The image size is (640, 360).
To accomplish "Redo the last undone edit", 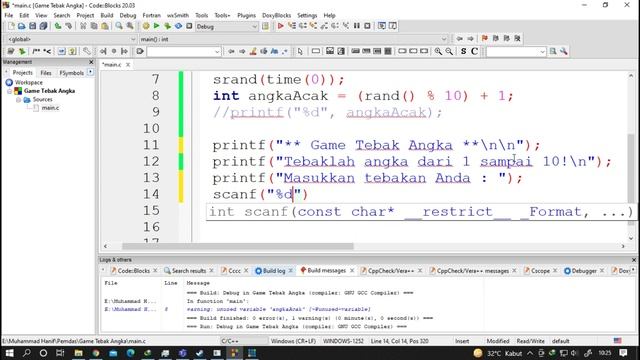I will pos(69,26).
